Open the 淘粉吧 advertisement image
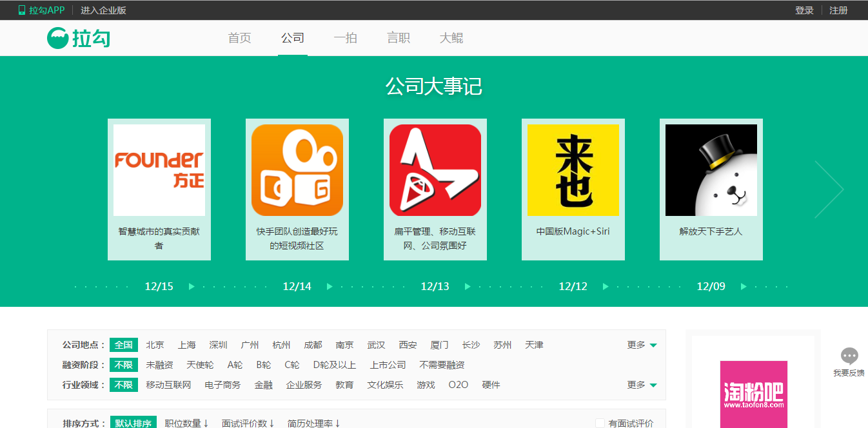 [754, 394]
